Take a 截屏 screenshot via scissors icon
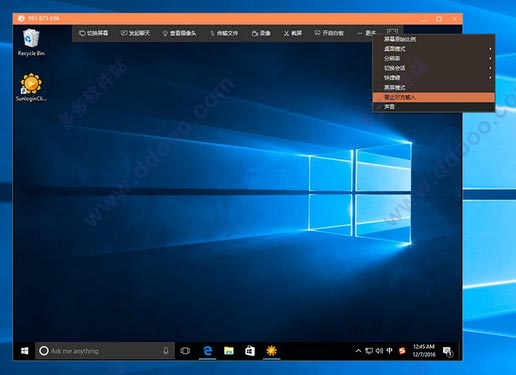This screenshot has width=516, height=375. [293, 33]
